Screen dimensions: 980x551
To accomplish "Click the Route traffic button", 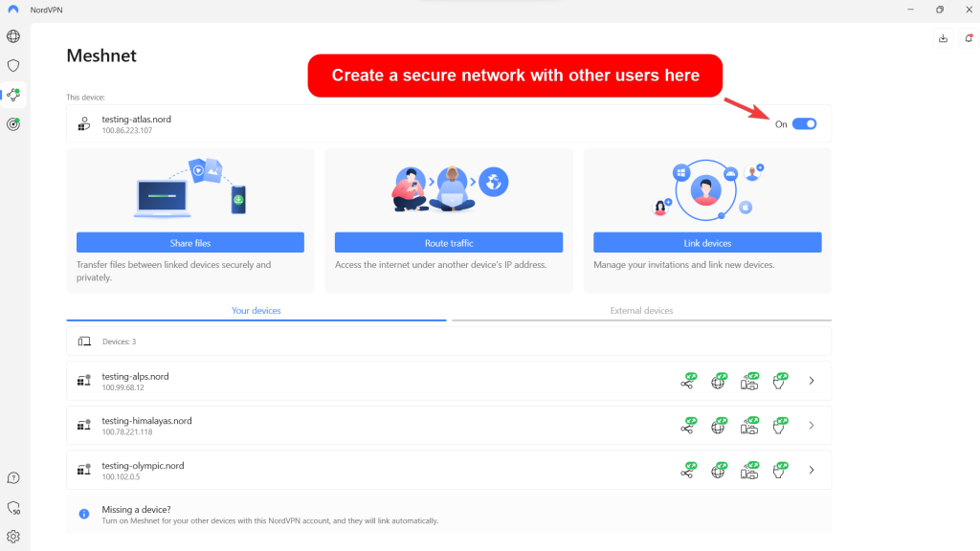I will (449, 242).
